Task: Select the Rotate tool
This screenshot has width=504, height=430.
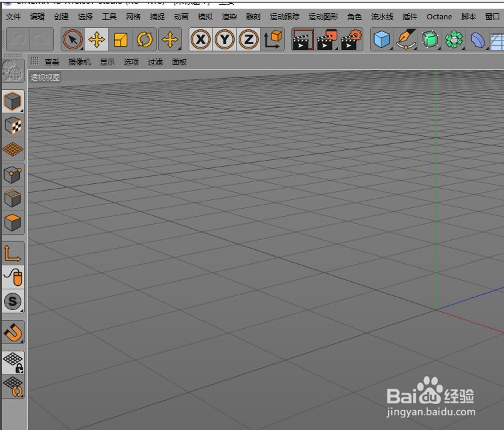Action: [145, 39]
